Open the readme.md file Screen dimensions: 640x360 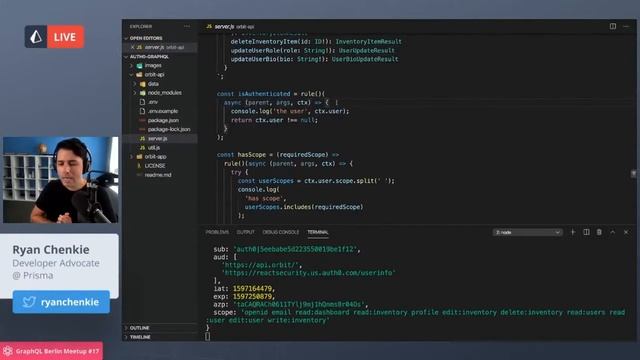tap(158, 175)
